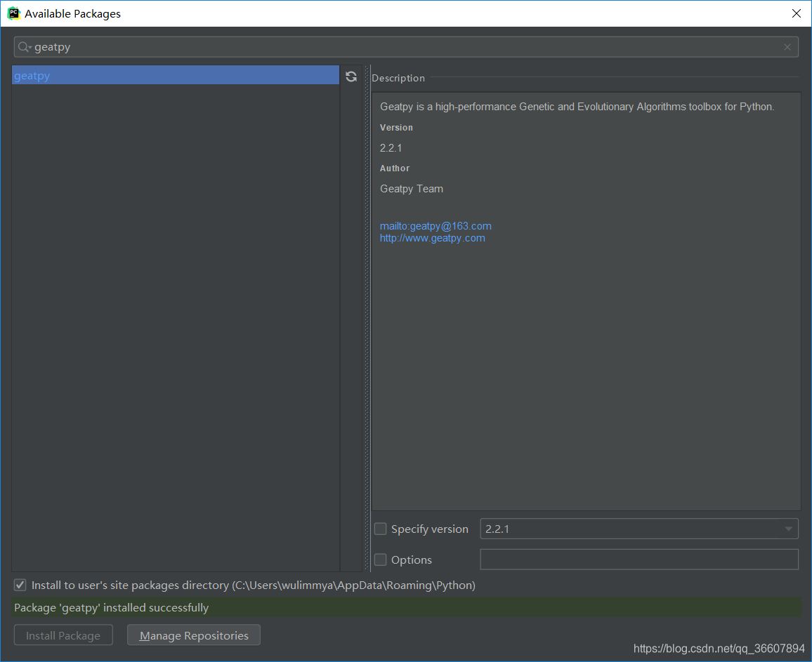Uncheck Install to user's site packages directory
812x662 pixels.
tap(20, 585)
